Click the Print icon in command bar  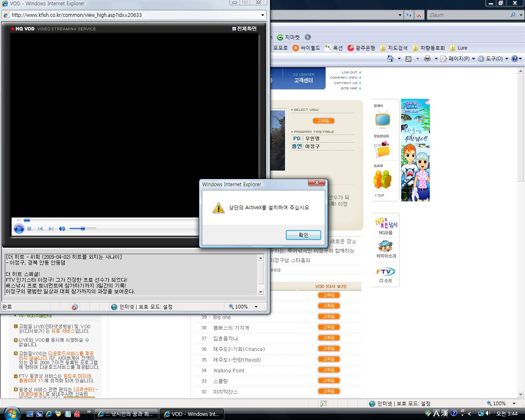click(427, 59)
